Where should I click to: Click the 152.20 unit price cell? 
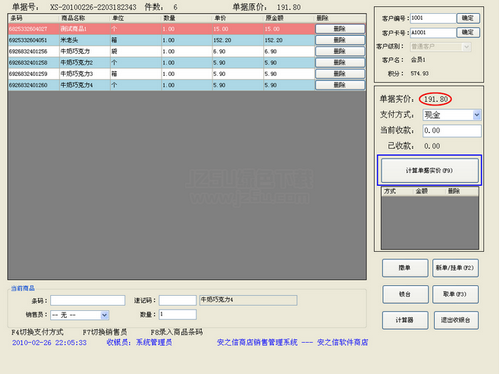(238, 40)
